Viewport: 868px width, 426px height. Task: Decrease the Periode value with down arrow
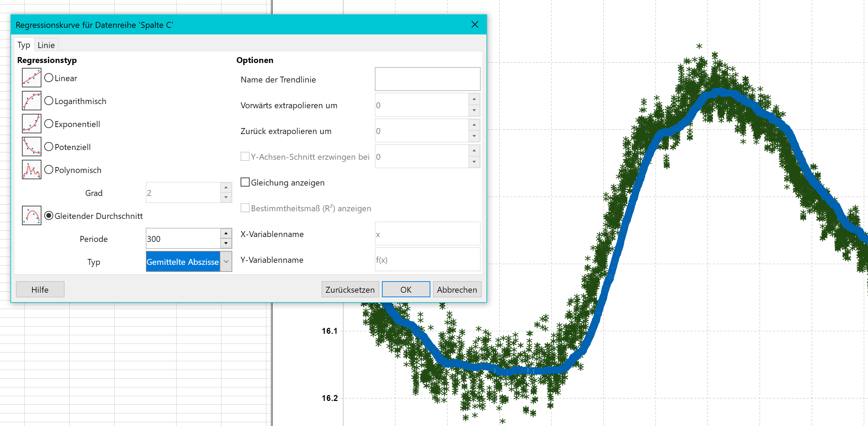click(x=226, y=243)
